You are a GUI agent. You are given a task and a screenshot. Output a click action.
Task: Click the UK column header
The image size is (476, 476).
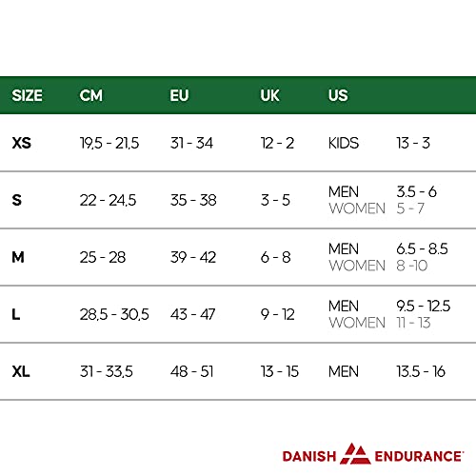[269, 95]
